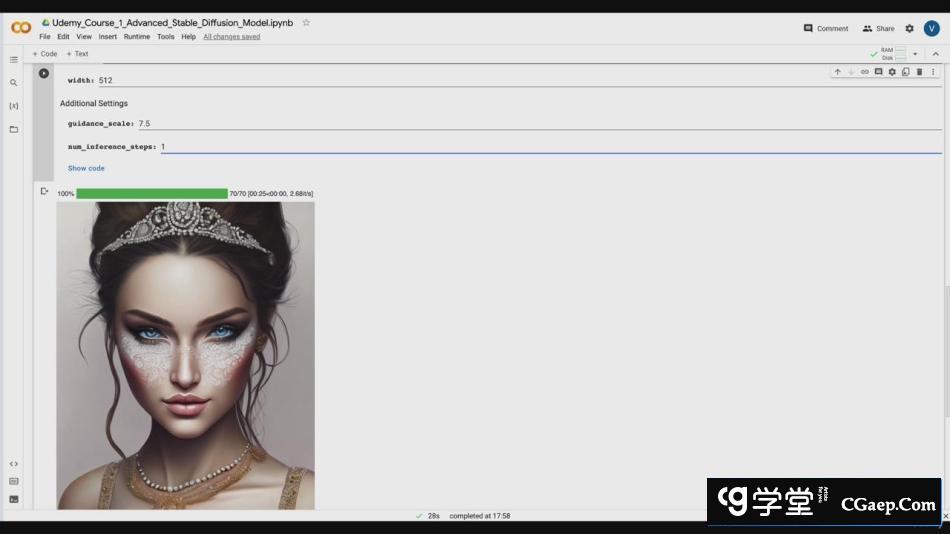Clear the cell output using the output icon

[x=44, y=191]
